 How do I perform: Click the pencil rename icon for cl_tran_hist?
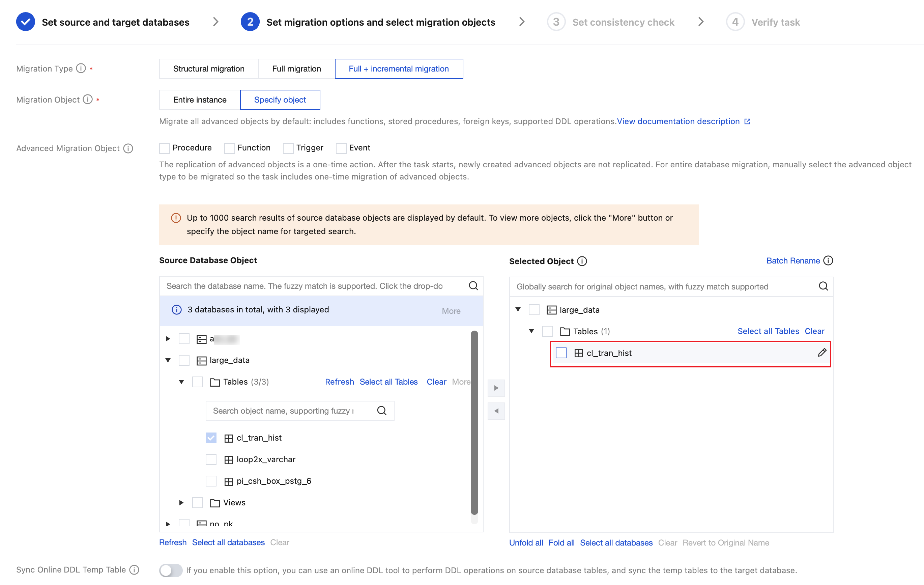(x=821, y=352)
